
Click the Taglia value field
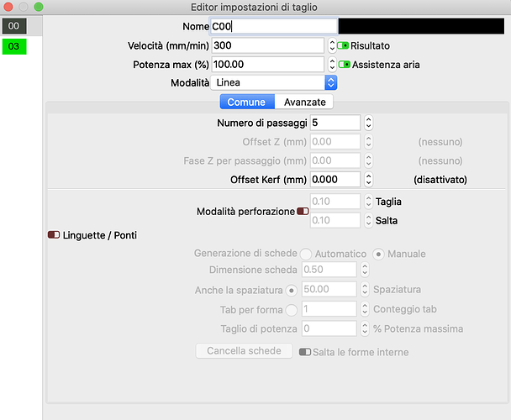[x=335, y=202]
